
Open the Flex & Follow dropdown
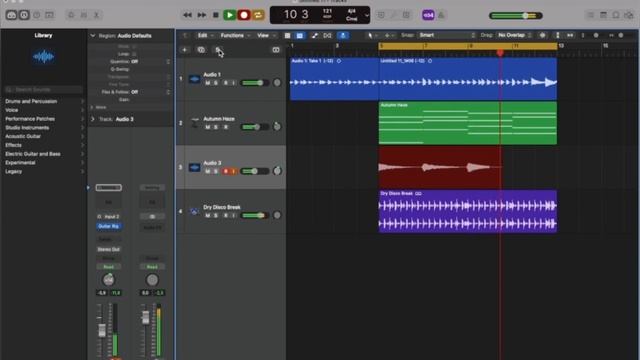[x=150, y=92]
